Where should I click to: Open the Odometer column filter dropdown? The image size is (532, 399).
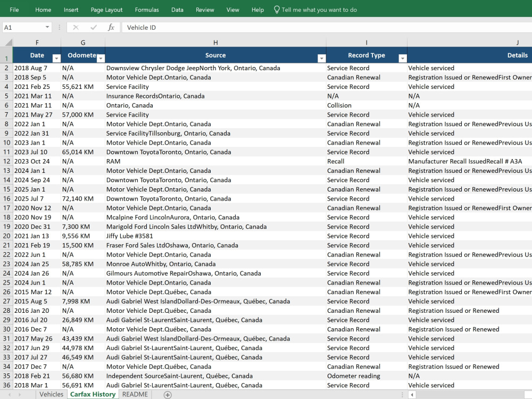pyautogui.click(x=101, y=59)
